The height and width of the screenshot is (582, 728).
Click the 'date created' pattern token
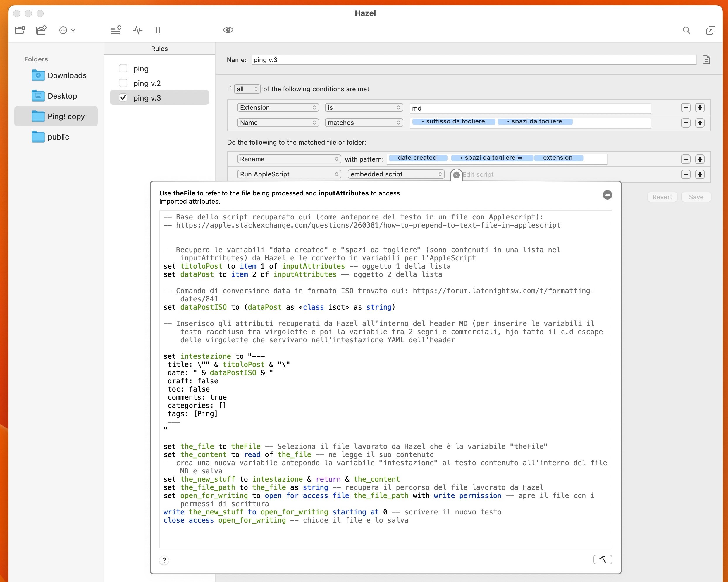(x=418, y=158)
